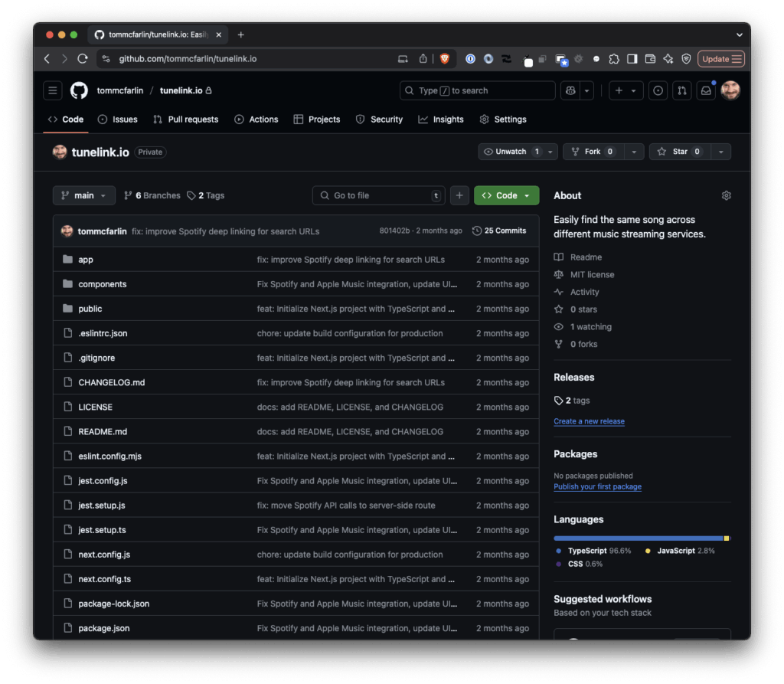Screen dimensions: 784x684
Task: Open Brave Update menu button
Action: (721, 59)
